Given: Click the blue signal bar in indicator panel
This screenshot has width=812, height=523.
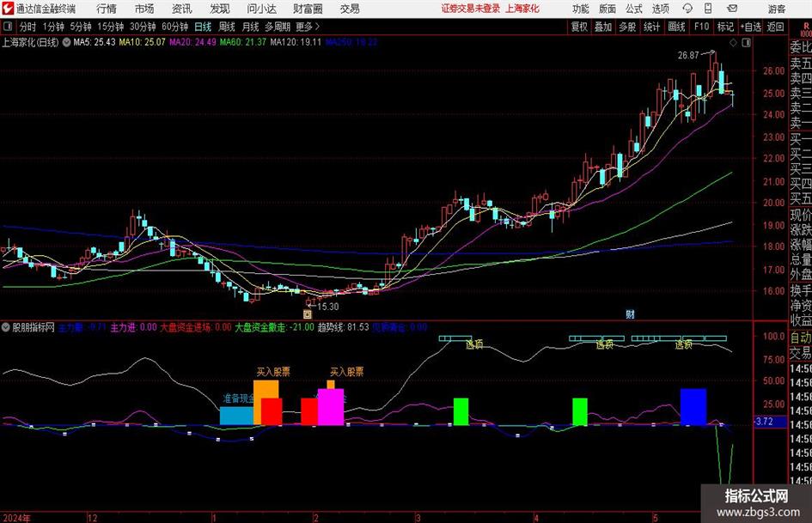Looking at the screenshot, I should 693,407.
